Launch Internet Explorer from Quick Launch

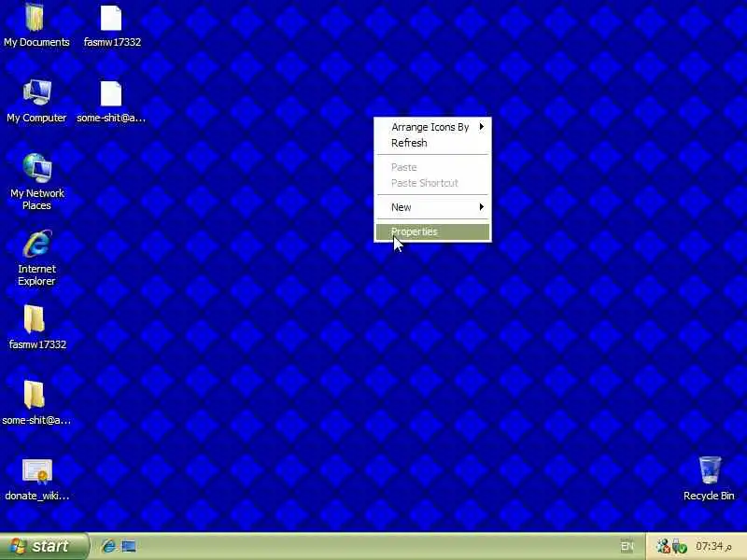point(108,546)
